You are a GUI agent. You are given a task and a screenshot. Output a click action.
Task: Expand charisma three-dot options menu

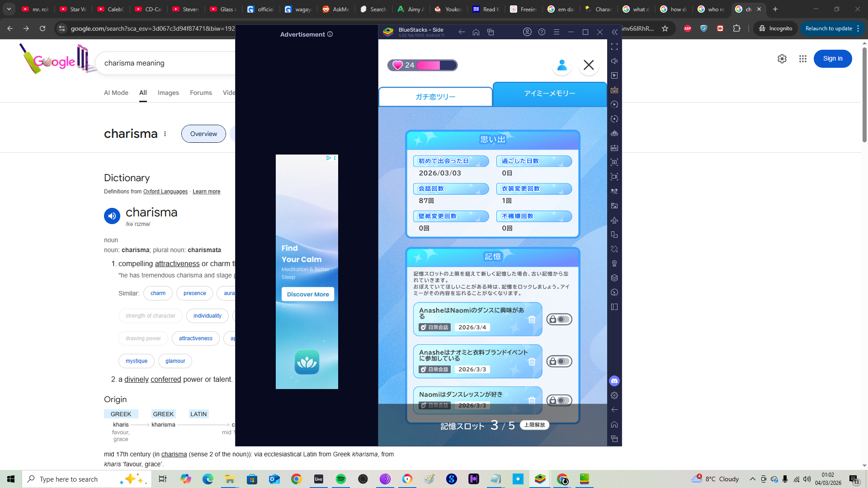(165, 134)
